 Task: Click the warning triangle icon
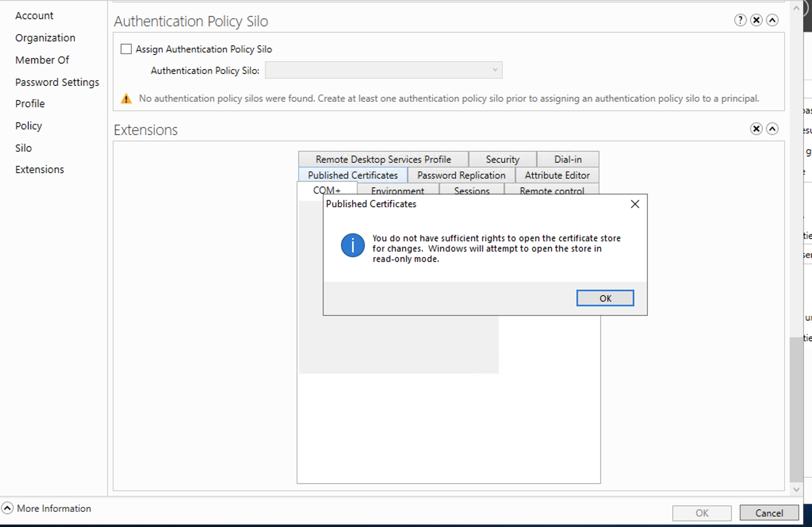point(126,98)
